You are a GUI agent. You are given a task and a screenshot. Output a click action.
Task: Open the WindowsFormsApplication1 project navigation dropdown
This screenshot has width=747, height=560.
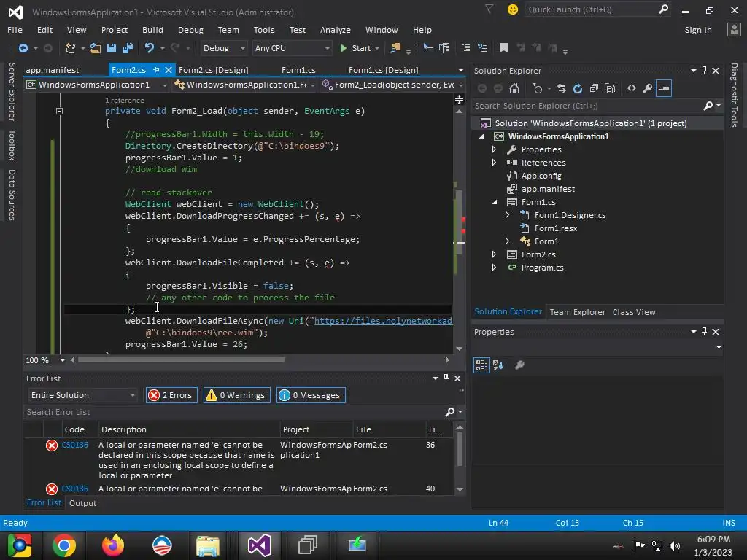tap(97, 85)
